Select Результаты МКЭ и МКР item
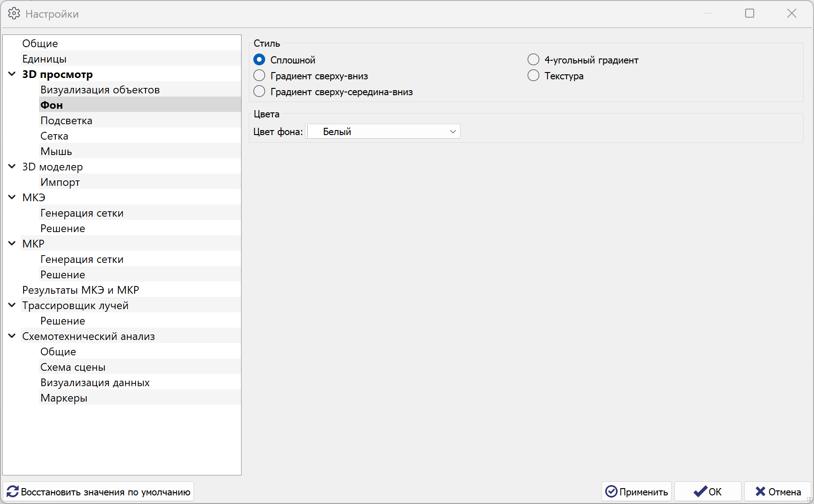The height and width of the screenshot is (504, 814). point(81,290)
